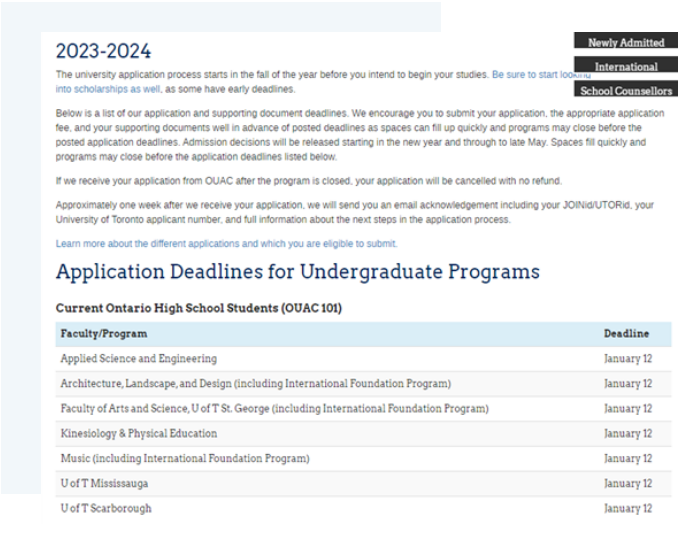Viewport: 700px width, 537px height.
Task: Open the School Counsellors button
Action: coord(625,88)
